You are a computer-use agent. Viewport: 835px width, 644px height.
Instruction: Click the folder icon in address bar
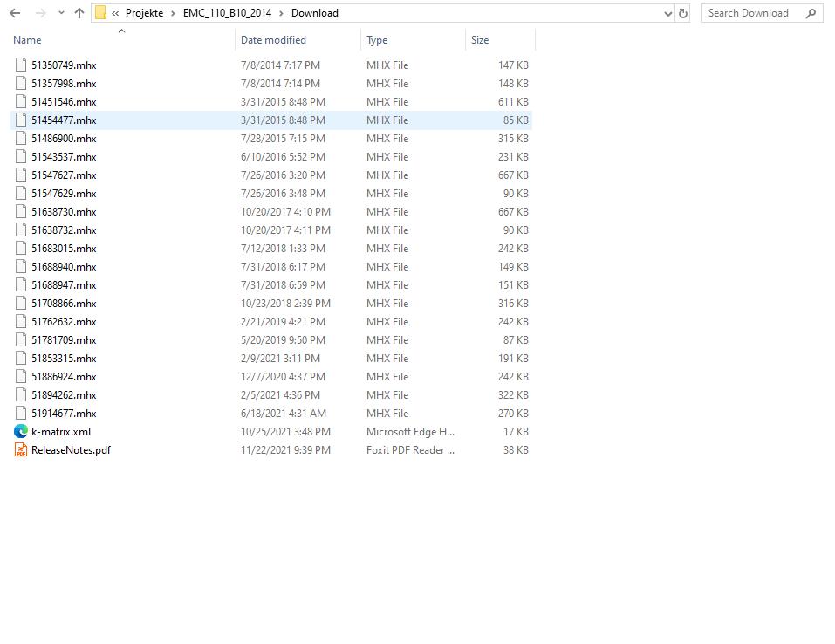[x=100, y=13]
